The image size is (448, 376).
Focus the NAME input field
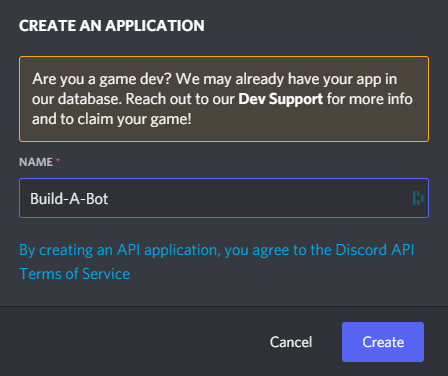tap(224, 198)
